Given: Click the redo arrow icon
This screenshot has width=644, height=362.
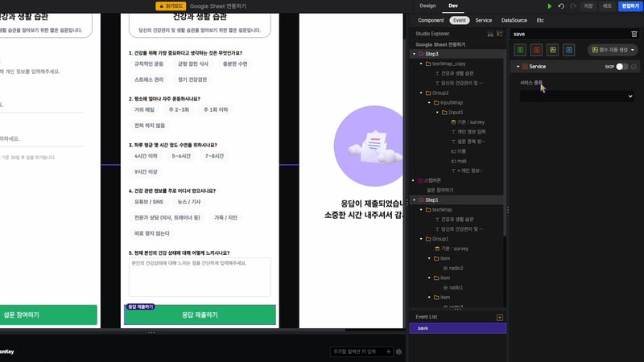Looking at the screenshot, I should pyautogui.click(x=573, y=6).
